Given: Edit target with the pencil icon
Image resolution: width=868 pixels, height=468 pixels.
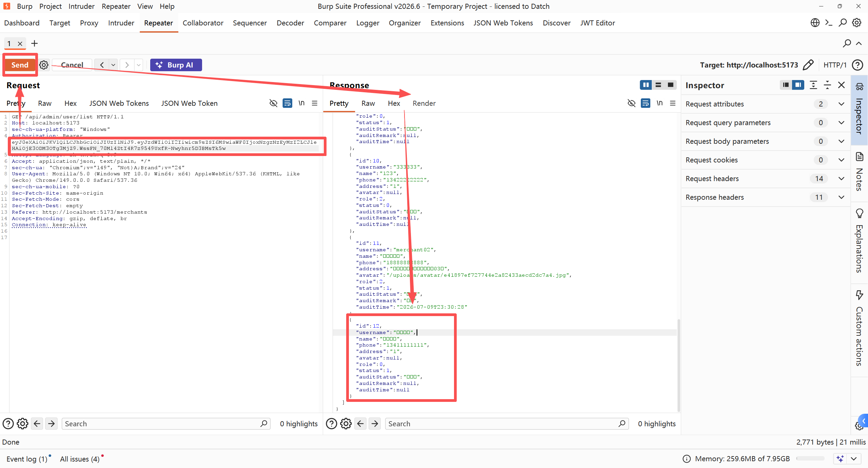Looking at the screenshot, I should pos(808,65).
